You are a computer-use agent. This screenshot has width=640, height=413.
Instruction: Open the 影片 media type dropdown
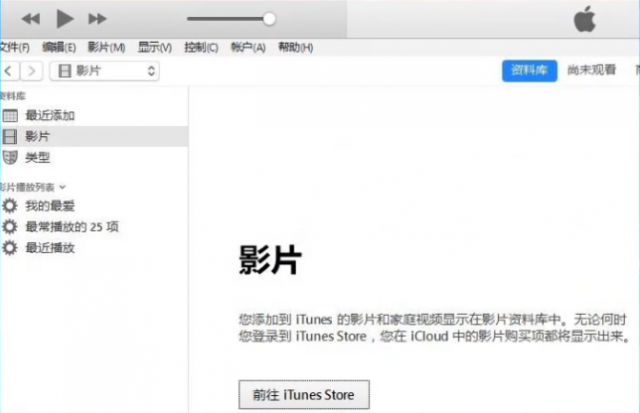[x=104, y=71]
